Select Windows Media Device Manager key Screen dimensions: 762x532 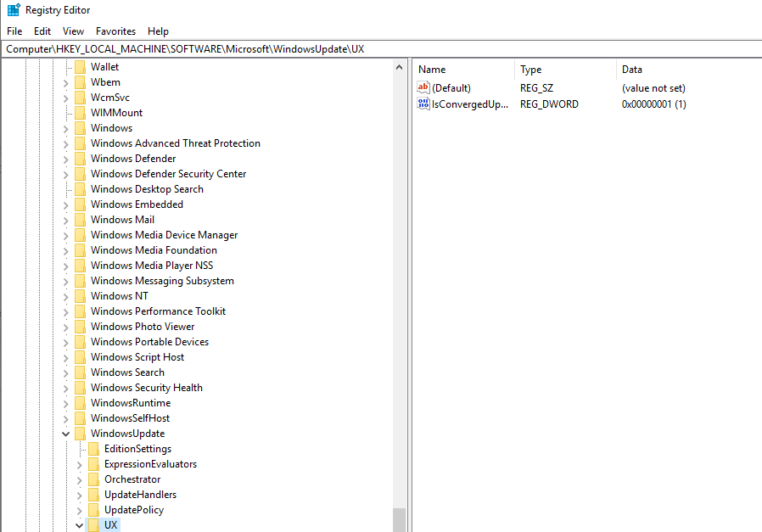(165, 235)
